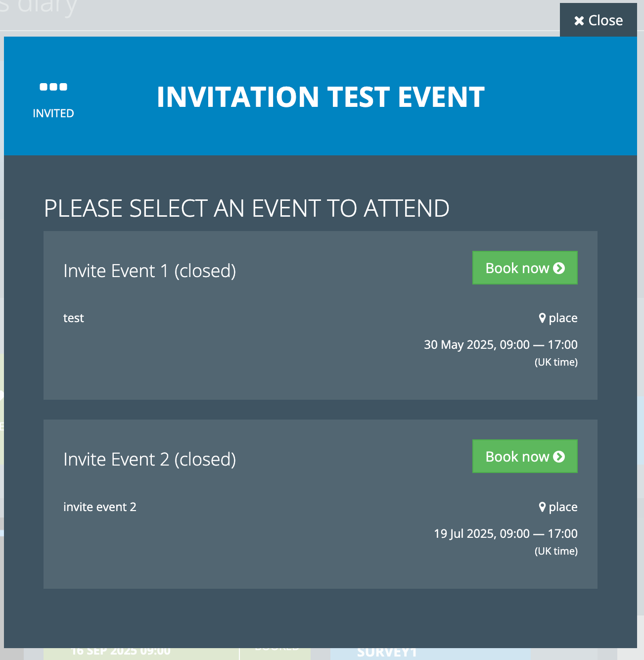
Task: Click the INVITED status label
Action: (53, 113)
